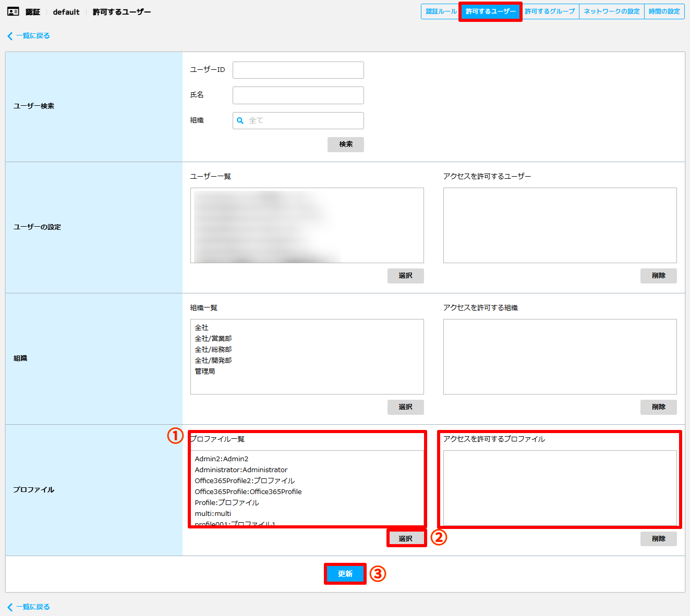Image resolution: width=690 pixels, height=616 pixels.
Task: Follow the 一覧に戻る link below the form
Action: (29, 607)
